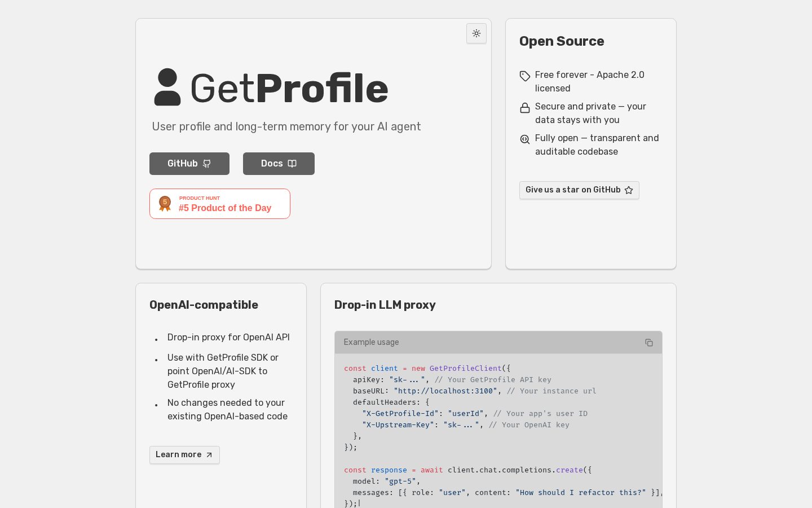
Task: Click 'Use with GetProfile SDK' bullet
Action: [x=223, y=371]
